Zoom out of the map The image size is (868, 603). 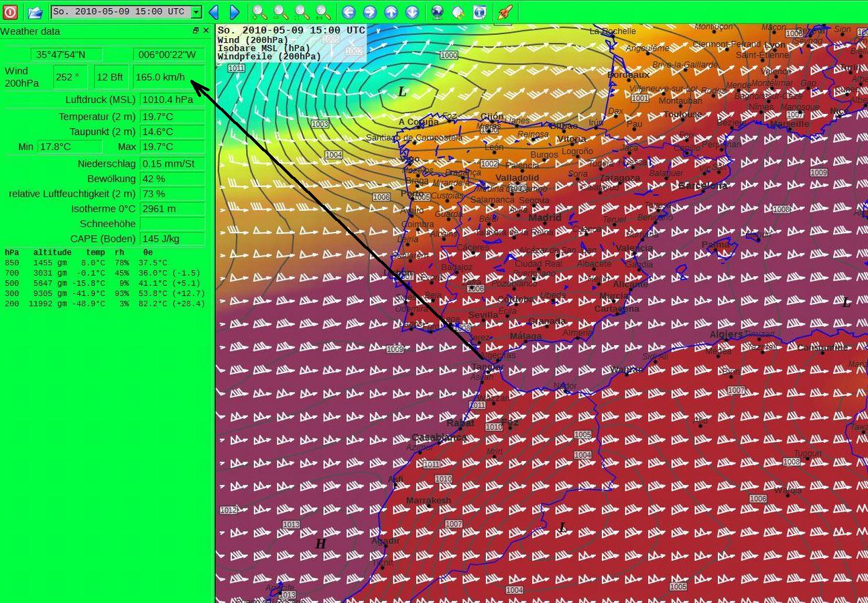281,12
